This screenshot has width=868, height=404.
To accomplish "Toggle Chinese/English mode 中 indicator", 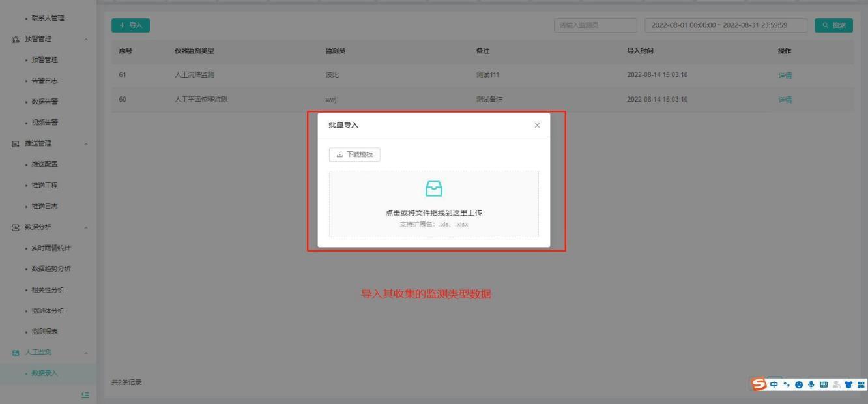I will pos(774,384).
